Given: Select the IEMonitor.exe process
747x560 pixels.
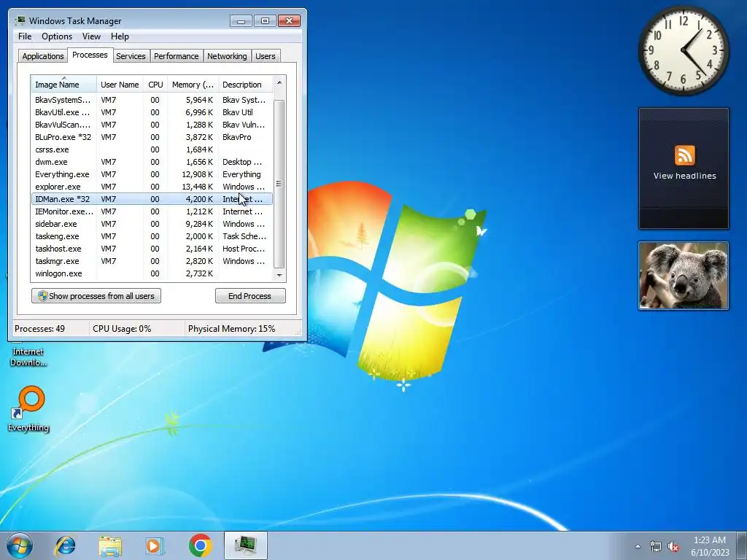Looking at the screenshot, I should (152, 211).
